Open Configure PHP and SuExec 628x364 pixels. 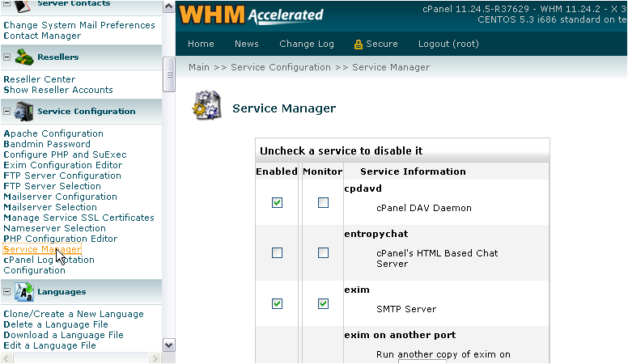65,154
